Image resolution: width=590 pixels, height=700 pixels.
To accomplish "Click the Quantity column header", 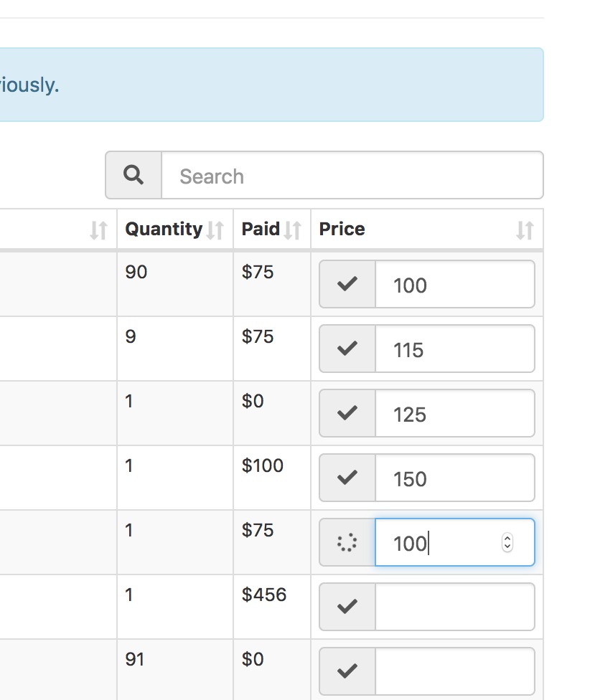I will 162,229.
